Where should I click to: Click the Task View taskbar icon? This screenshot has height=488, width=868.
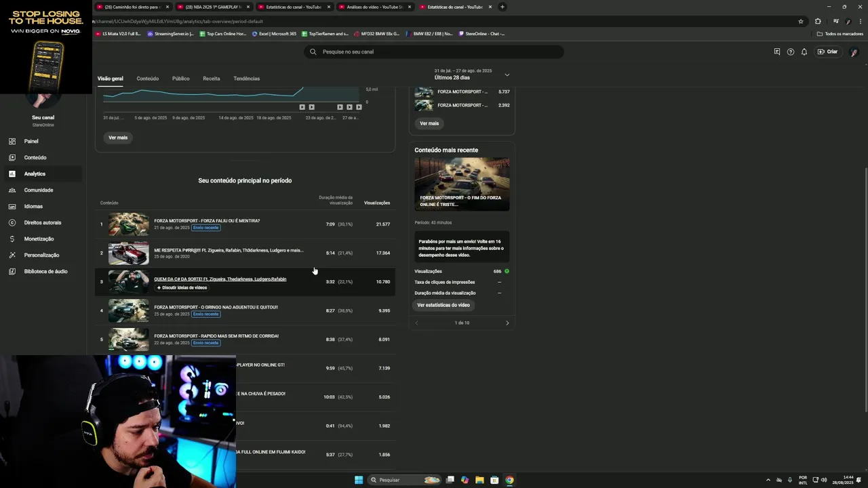click(450, 480)
